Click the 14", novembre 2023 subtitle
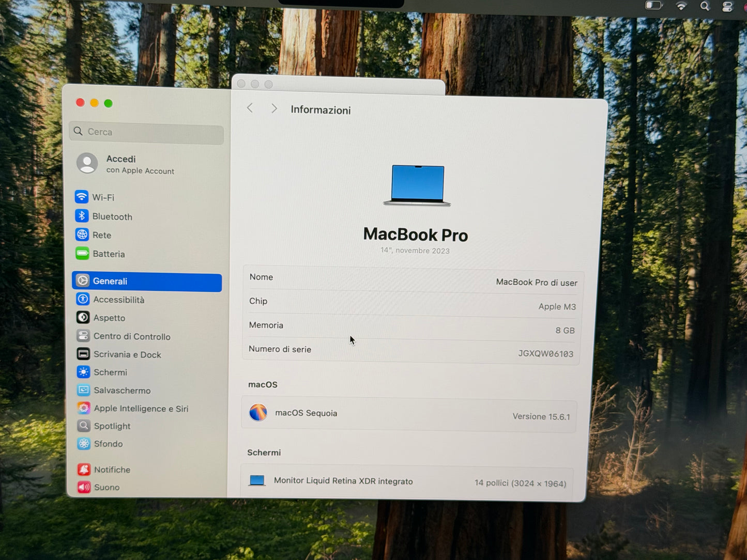 pos(415,251)
